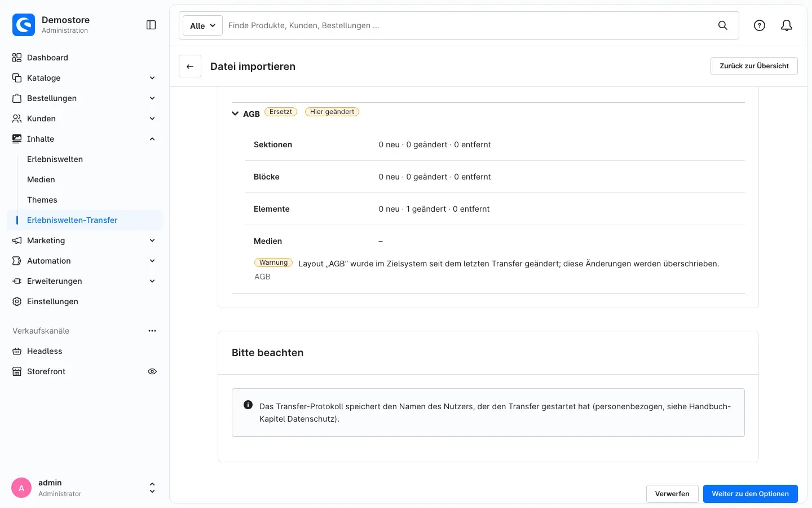Click the Marketing megaphone icon

17,240
